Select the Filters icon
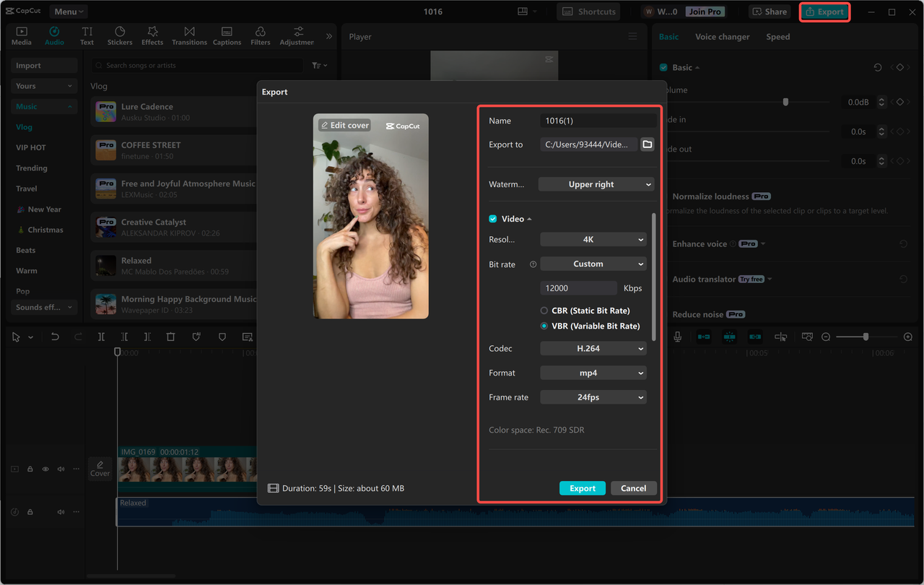This screenshot has width=924, height=585. pos(260,35)
